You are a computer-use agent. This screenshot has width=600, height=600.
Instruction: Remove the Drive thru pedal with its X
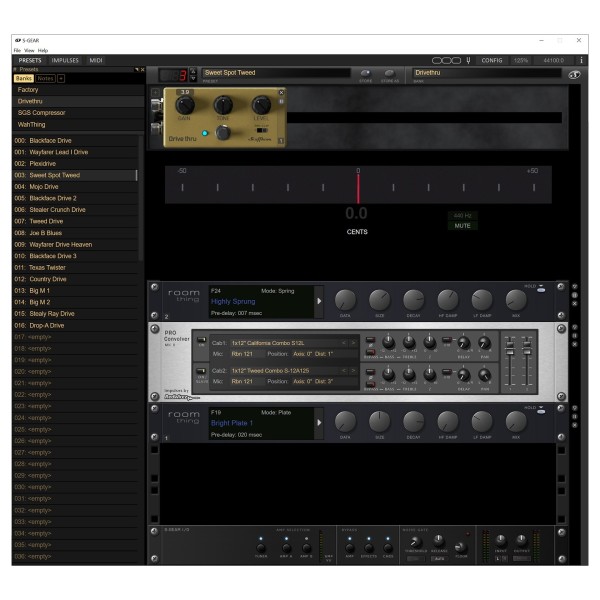click(281, 93)
